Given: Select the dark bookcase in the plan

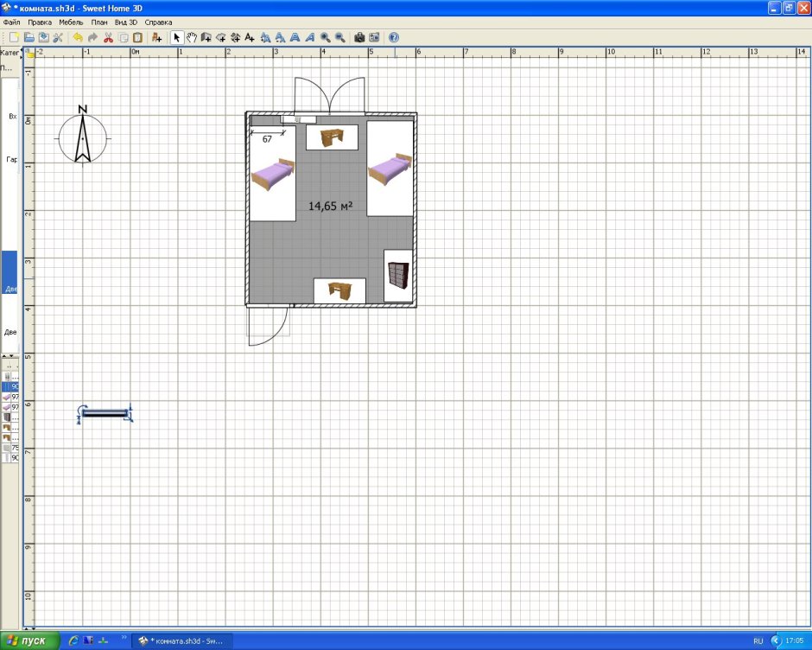Looking at the screenshot, I should [398, 275].
